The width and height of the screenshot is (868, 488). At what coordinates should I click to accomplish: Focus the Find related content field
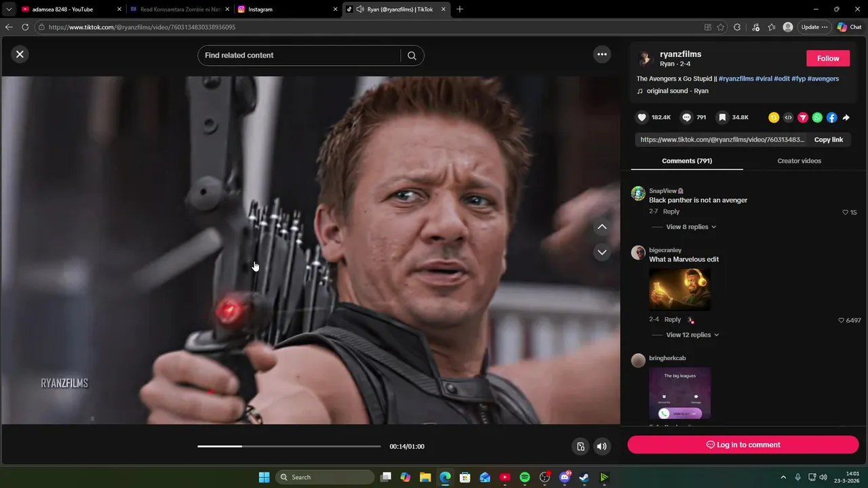point(299,56)
